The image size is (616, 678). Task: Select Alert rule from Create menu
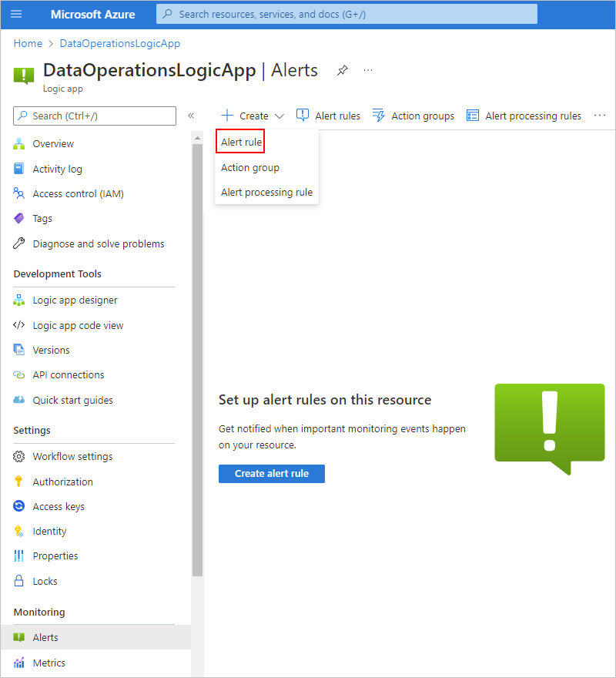click(241, 142)
